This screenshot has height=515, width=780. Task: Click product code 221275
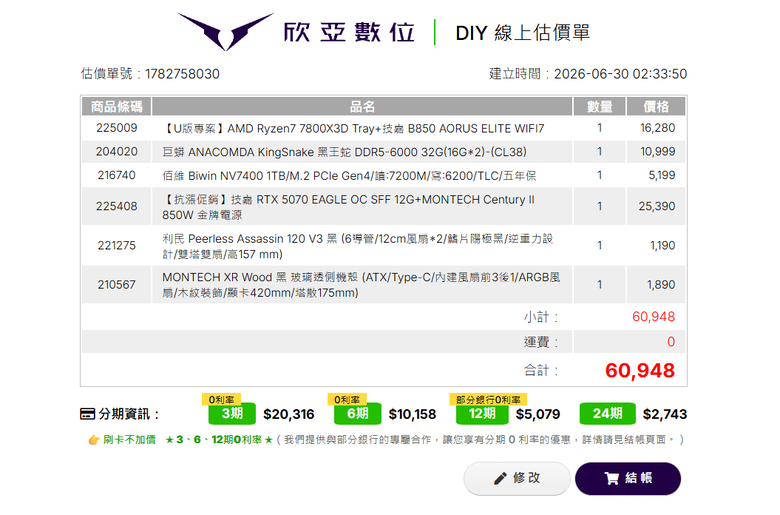(116, 245)
